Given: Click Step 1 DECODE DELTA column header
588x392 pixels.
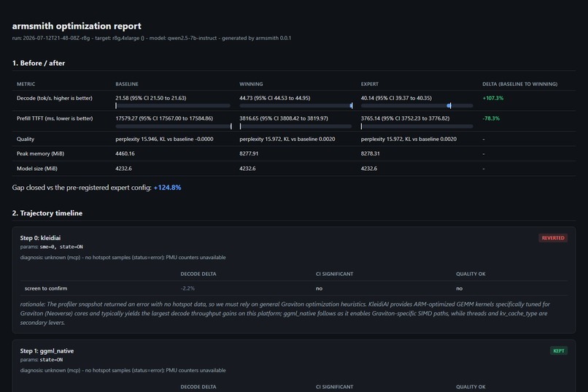Looking at the screenshot, I should [198, 387].
